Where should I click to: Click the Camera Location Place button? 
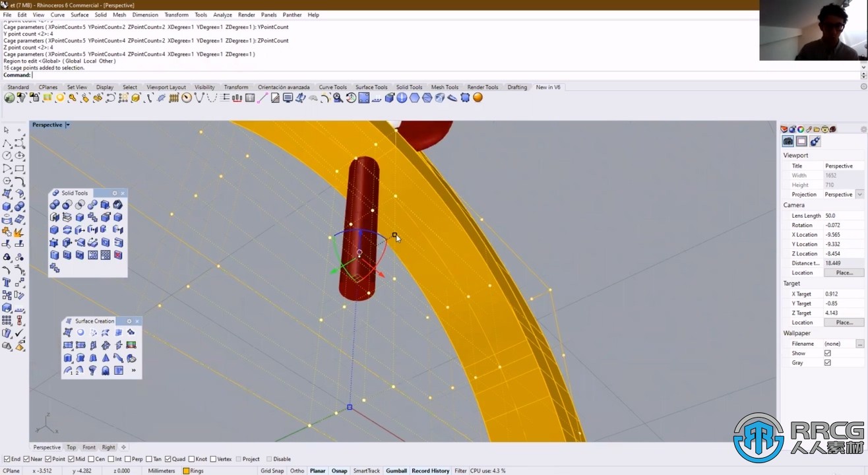[844, 272]
